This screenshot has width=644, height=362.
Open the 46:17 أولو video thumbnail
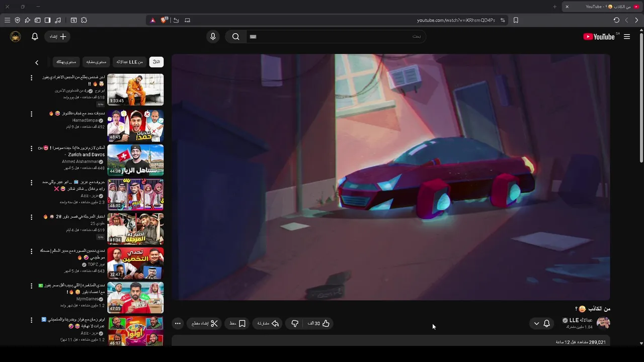tap(135, 331)
